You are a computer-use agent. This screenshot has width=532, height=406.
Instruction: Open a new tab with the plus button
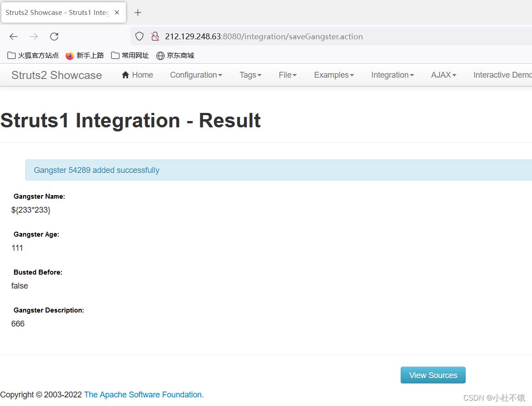point(138,13)
